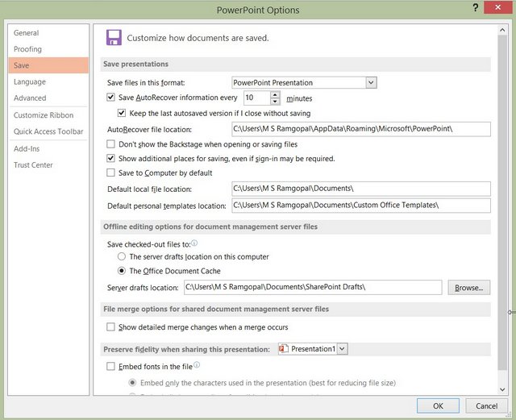The height and width of the screenshot is (420, 516).
Task: Click the AutoRecover file location field
Action: pos(360,129)
